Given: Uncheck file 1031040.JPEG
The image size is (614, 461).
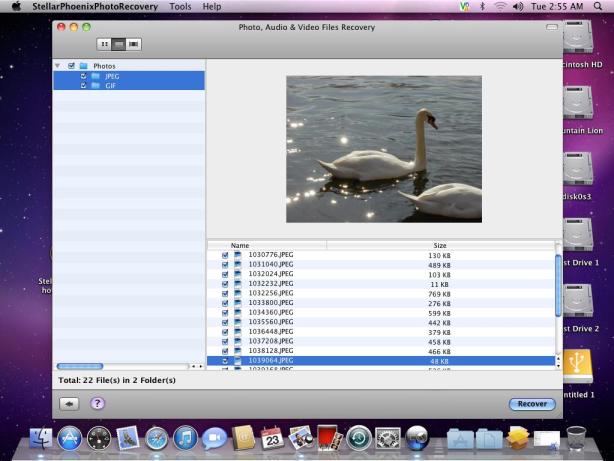Looking at the screenshot, I should tap(225, 265).
